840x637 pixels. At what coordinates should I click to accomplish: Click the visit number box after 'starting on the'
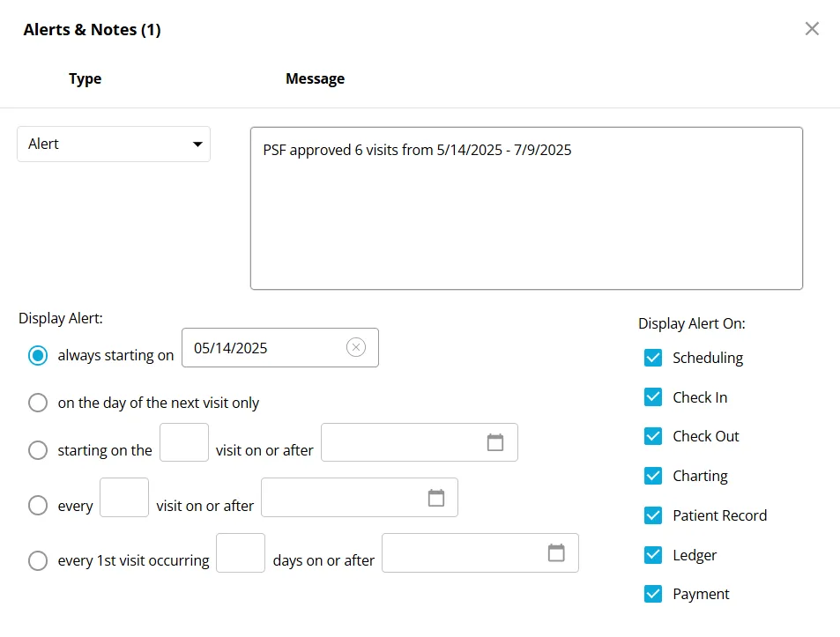tap(184, 442)
